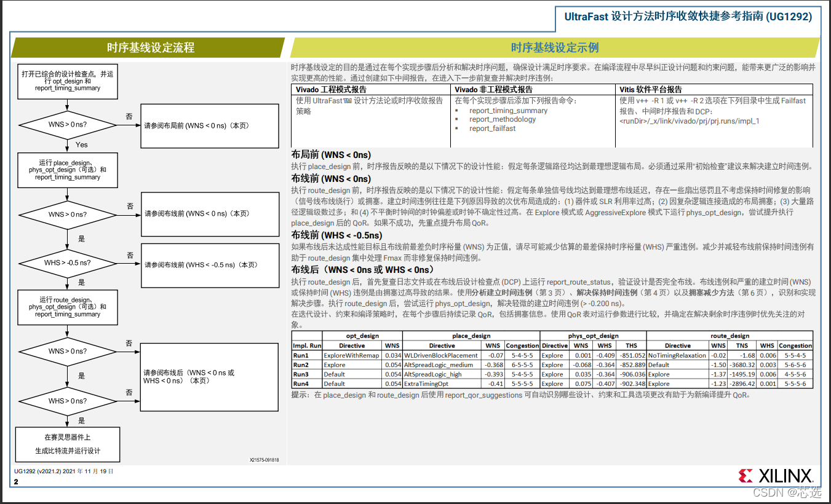The image size is (831, 504).
Task: Click the column header Vitis 软件平台报告
Action: click(x=651, y=89)
